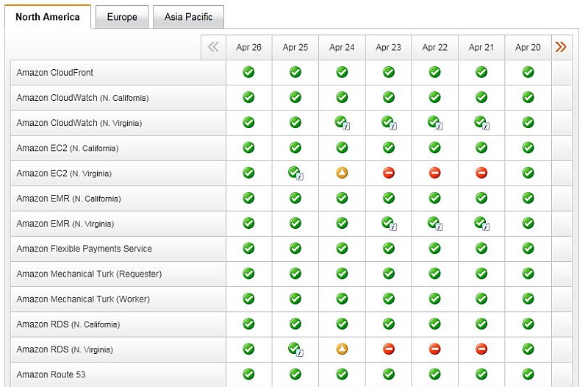Go to earlier dates with the orange double arrow
The image size is (588, 387).
[x=561, y=47]
